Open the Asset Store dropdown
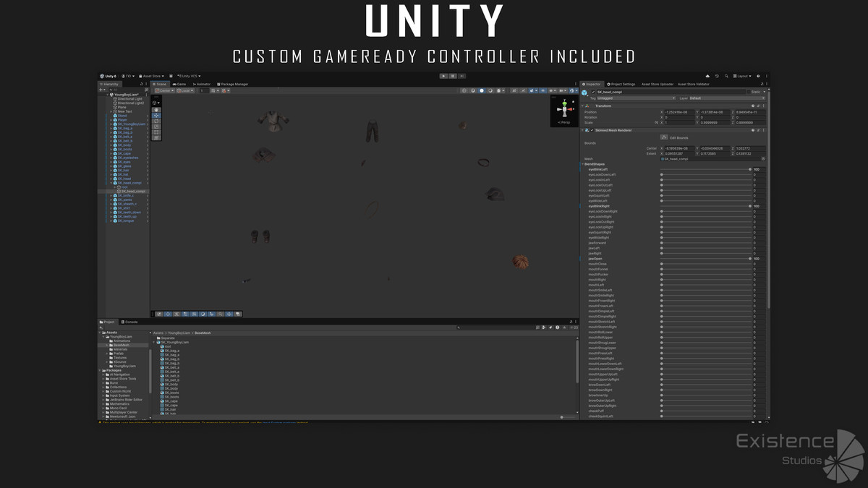868x488 pixels. (152, 76)
